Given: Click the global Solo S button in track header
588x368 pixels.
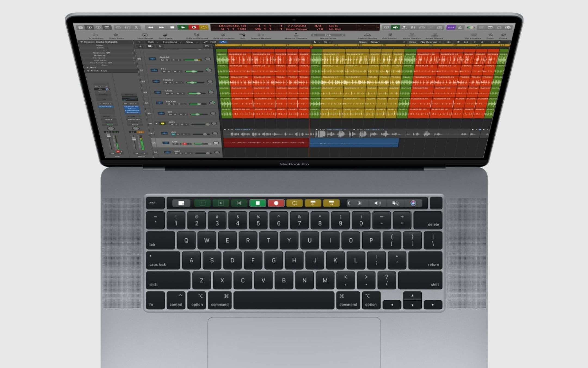Looking at the screenshot, I should 160,46.
